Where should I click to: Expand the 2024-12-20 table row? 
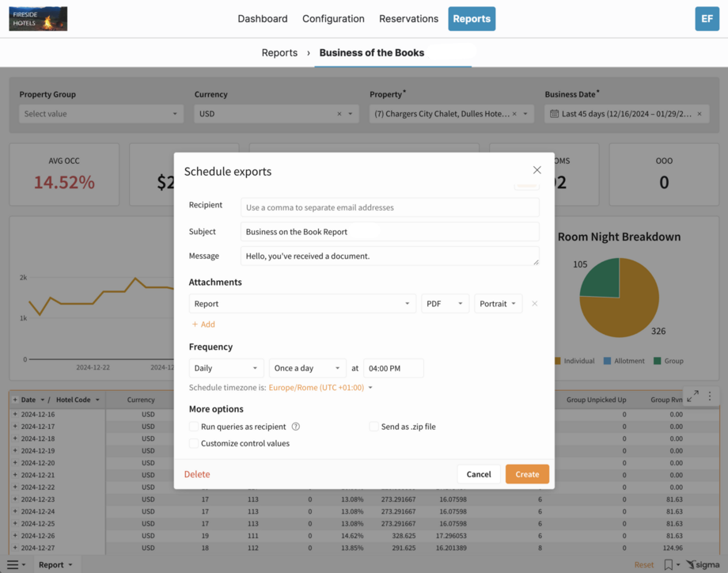(x=15, y=462)
